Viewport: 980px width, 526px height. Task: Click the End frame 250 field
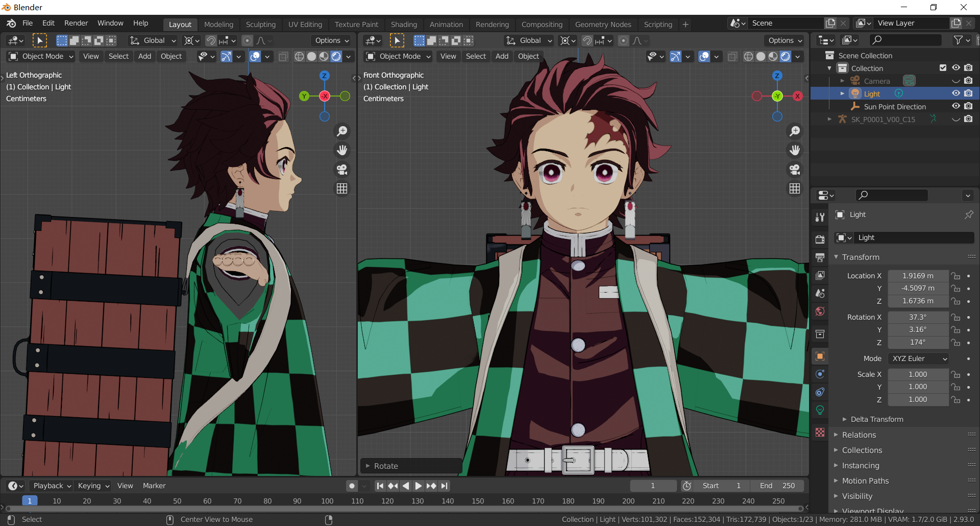coord(777,486)
